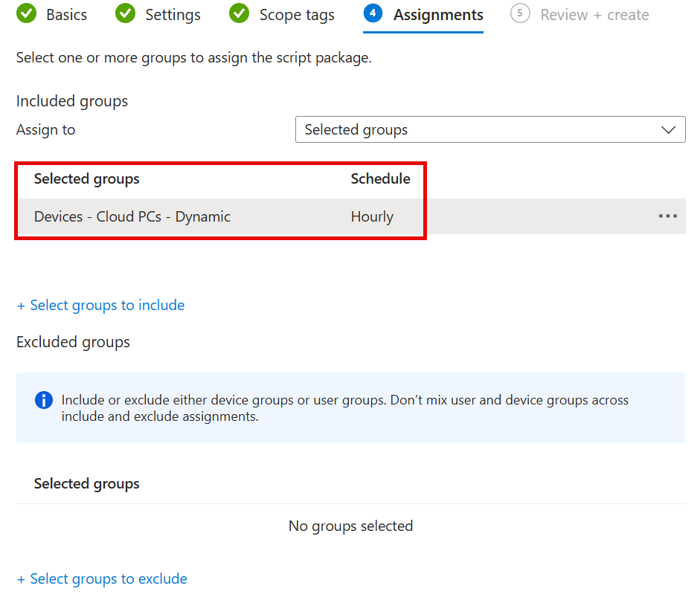Click the blue info icon in the banner
The width and height of the screenshot is (700, 606).
44,400
